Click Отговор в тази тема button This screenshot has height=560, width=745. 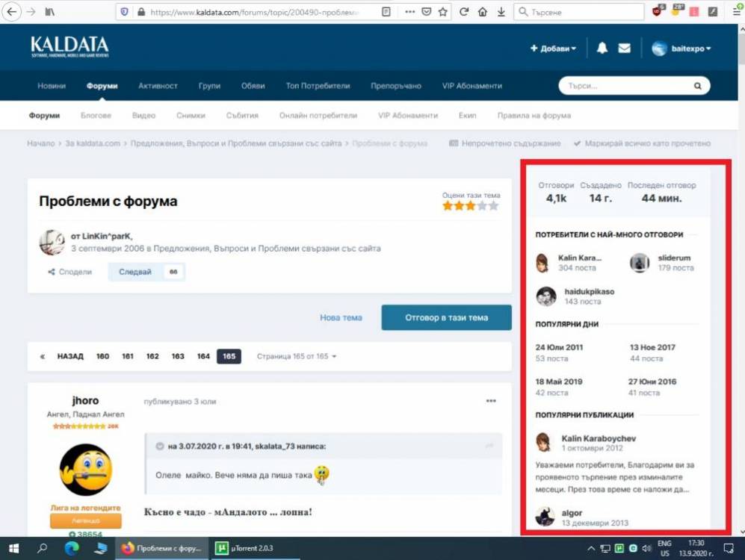pos(447,317)
